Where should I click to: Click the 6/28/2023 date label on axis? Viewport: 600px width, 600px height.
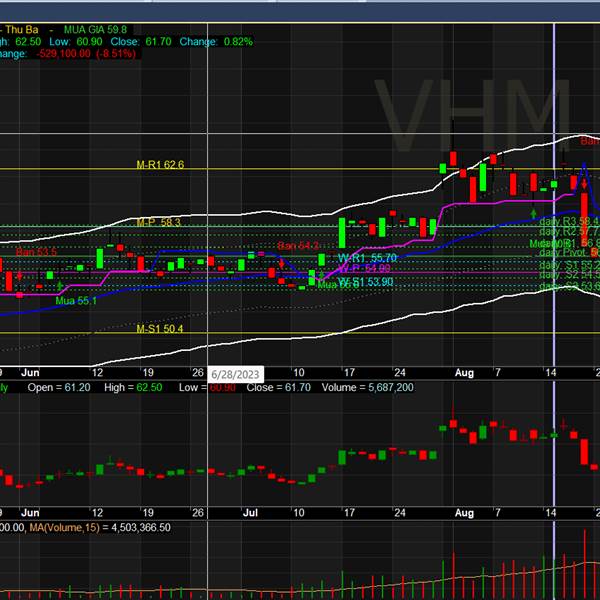pyautogui.click(x=235, y=374)
